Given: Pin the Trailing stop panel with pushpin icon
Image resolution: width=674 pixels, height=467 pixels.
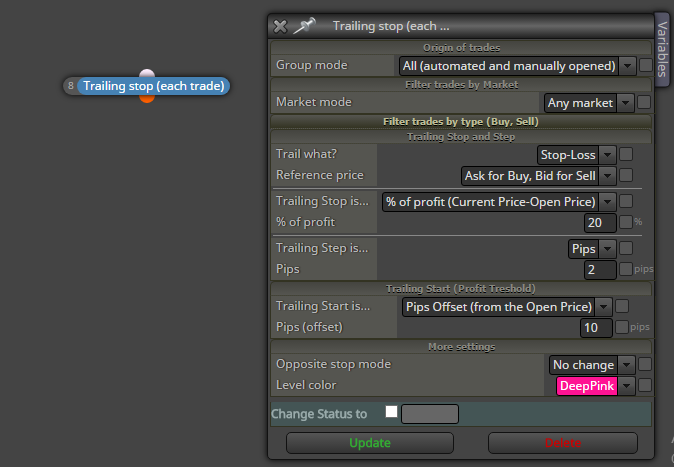Looking at the screenshot, I should pos(304,26).
